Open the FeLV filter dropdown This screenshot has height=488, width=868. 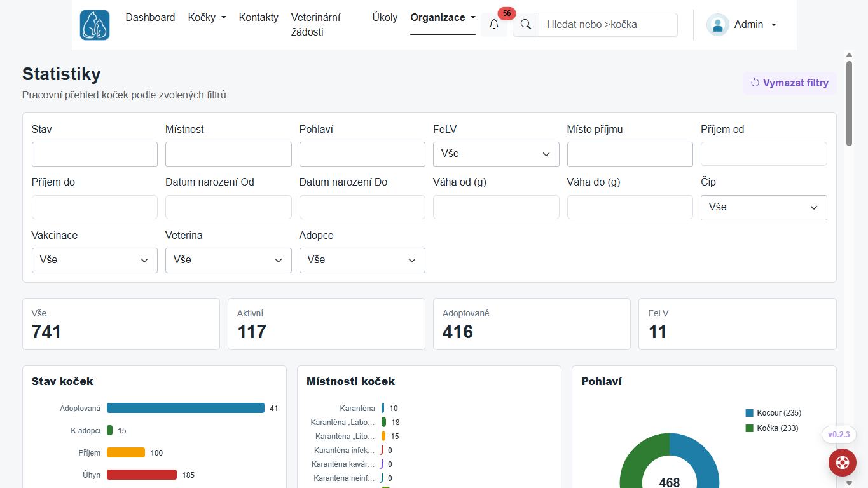pyautogui.click(x=496, y=154)
